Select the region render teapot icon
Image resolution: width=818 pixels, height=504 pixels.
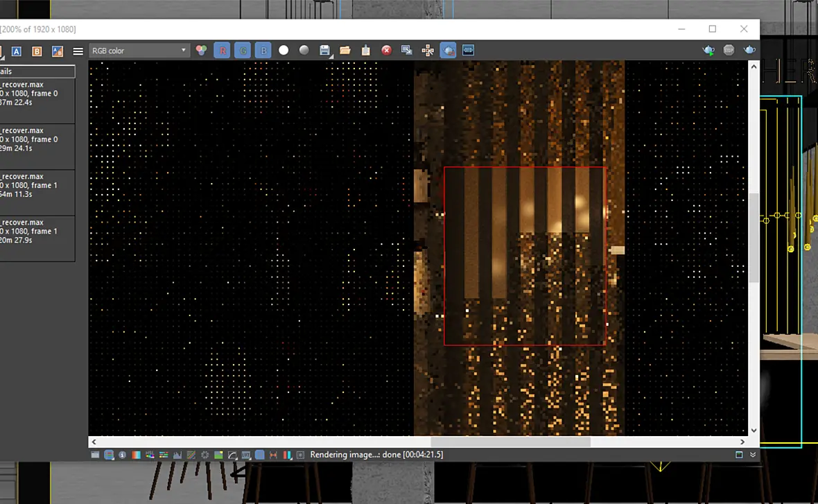click(x=448, y=50)
